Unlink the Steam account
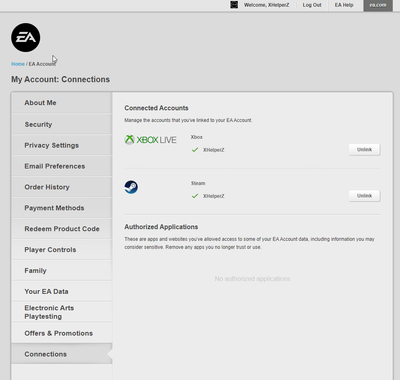Viewport: 400px width, 380px height. pyautogui.click(x=364, y=196)
